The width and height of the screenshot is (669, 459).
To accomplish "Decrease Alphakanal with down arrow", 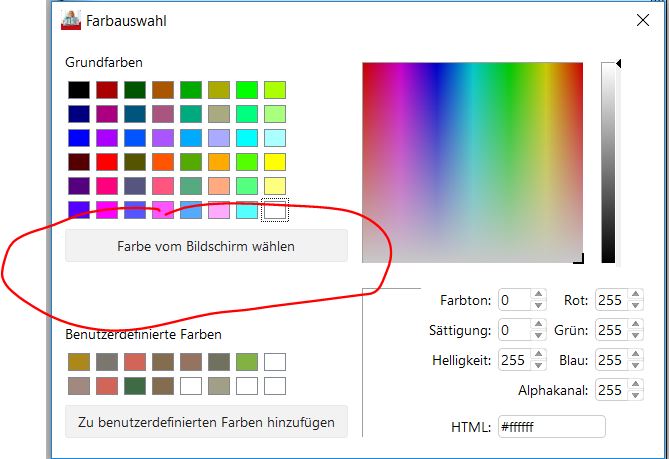I will click(x=636, y=395).
